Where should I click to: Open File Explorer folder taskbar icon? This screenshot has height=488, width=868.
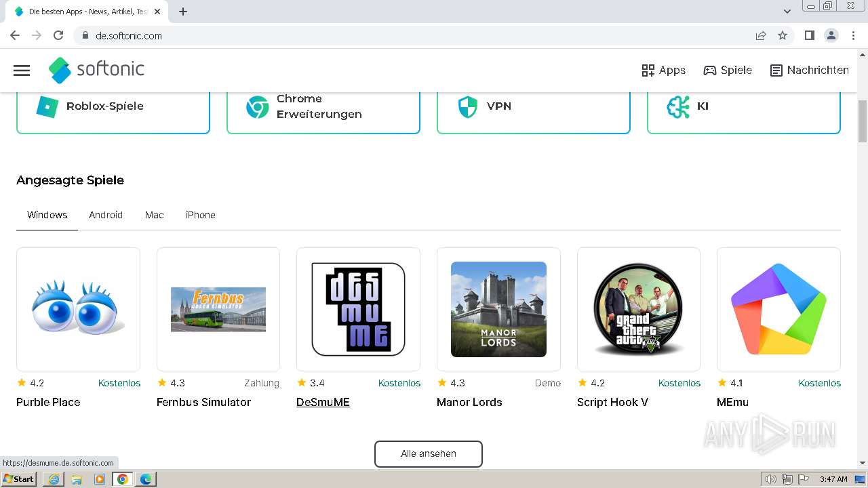click(77, 479)
